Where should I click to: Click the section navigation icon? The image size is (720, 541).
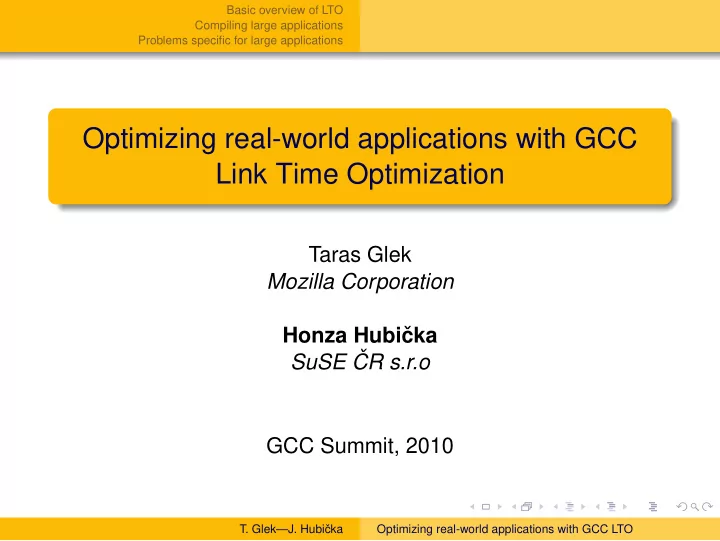pyautogui.click(x=611, y=507)
